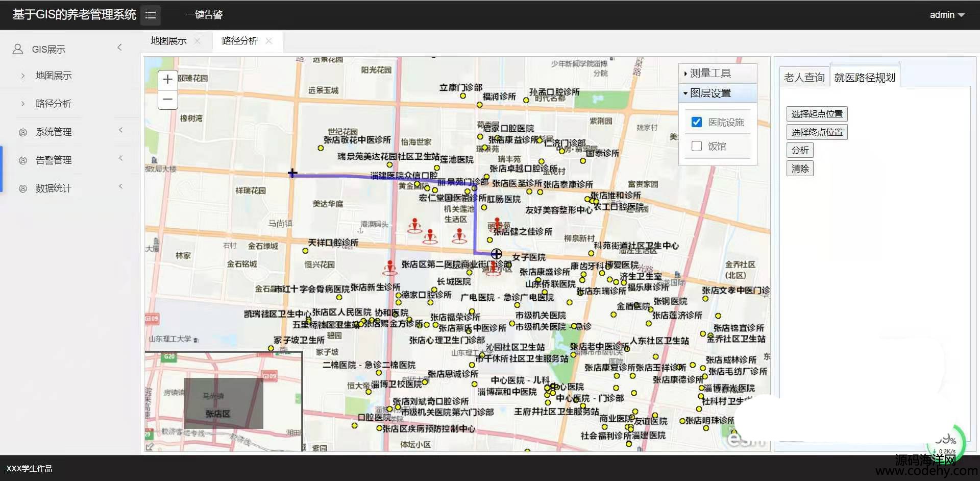This screenshot has height=481, width=980.
Task: Click the overview map collapse arrow icon
Action: tap(150, 446)
